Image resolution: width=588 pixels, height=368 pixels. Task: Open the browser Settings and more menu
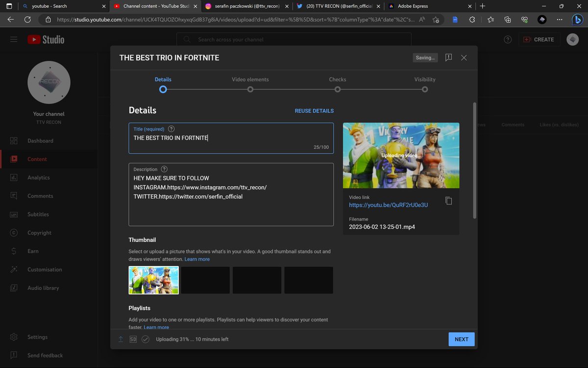(560, 20)
